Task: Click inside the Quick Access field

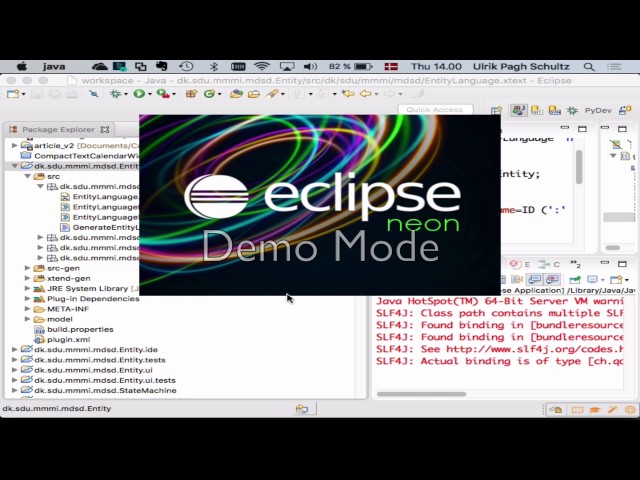Action: (x=435, y=110)
